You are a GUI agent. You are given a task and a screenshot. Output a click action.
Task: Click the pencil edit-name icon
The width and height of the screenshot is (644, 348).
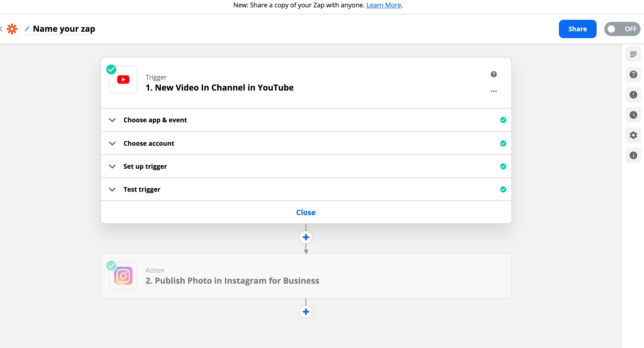pos(27,29)
